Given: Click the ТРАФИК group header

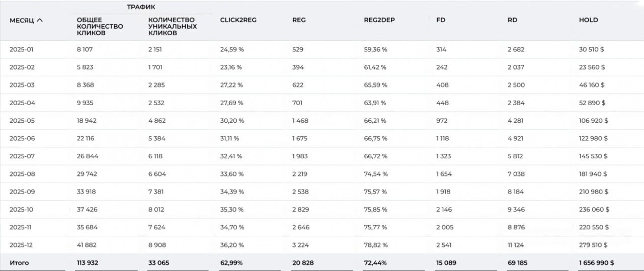Looking at the screenshot, I should [141, 7].
